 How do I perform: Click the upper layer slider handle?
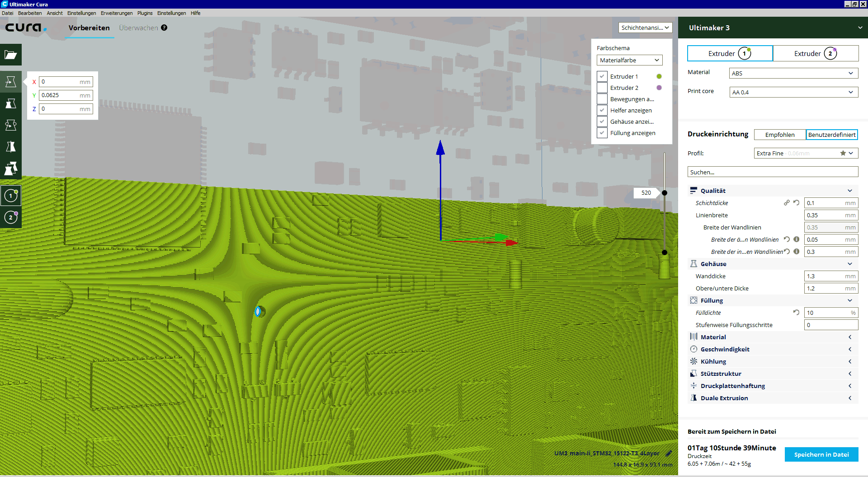pos(665,193)
